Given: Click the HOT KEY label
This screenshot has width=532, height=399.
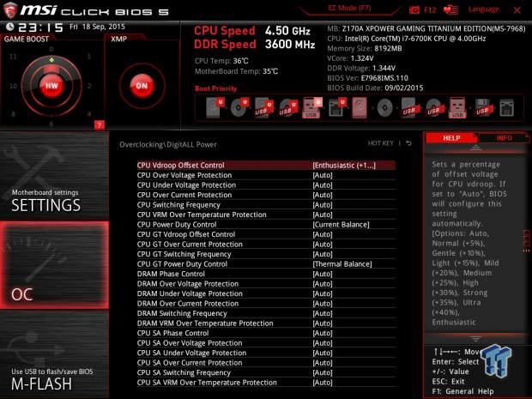Looking at the screenshot, I should [381, 143].
